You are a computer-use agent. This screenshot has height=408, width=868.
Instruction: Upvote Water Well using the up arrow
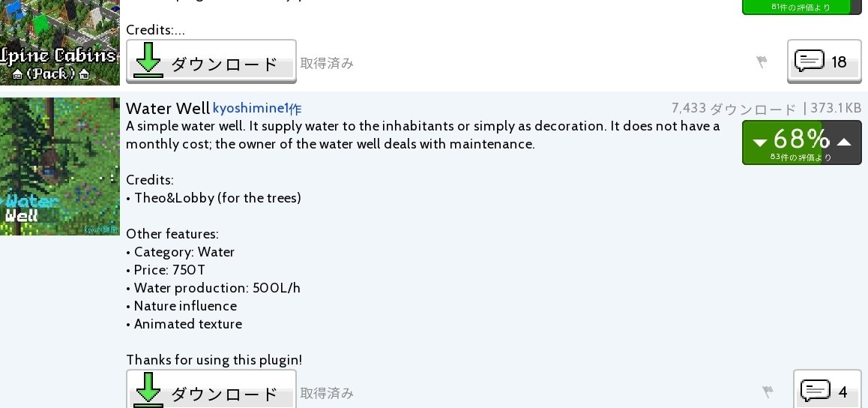pos(844,142)
